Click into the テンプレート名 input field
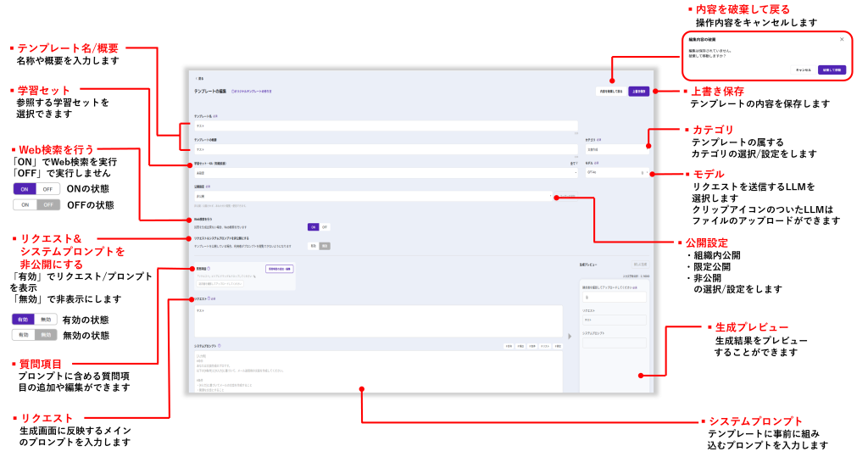The image size is (868, 457). point(386,125)
